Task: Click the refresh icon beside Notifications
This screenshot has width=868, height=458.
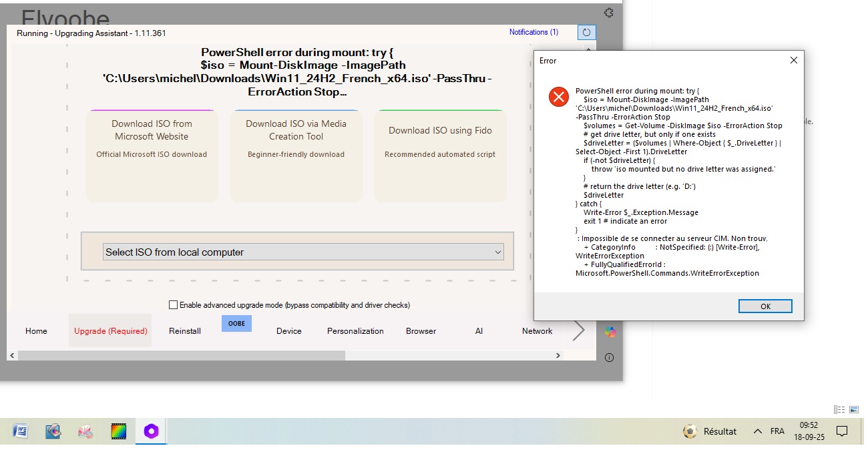Action: click(586, 32)
